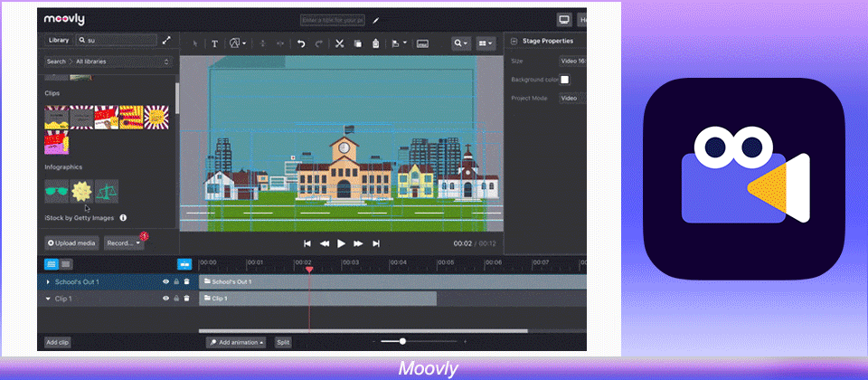Click the blue timeline snap icon

184,264
